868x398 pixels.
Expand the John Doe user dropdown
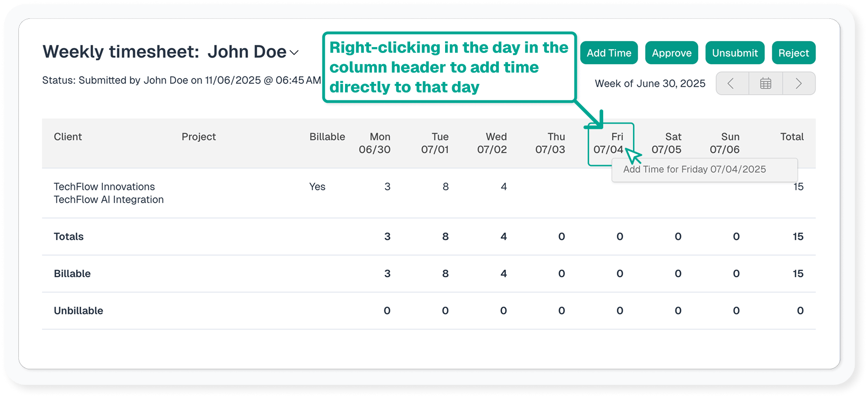click(294, 52)
